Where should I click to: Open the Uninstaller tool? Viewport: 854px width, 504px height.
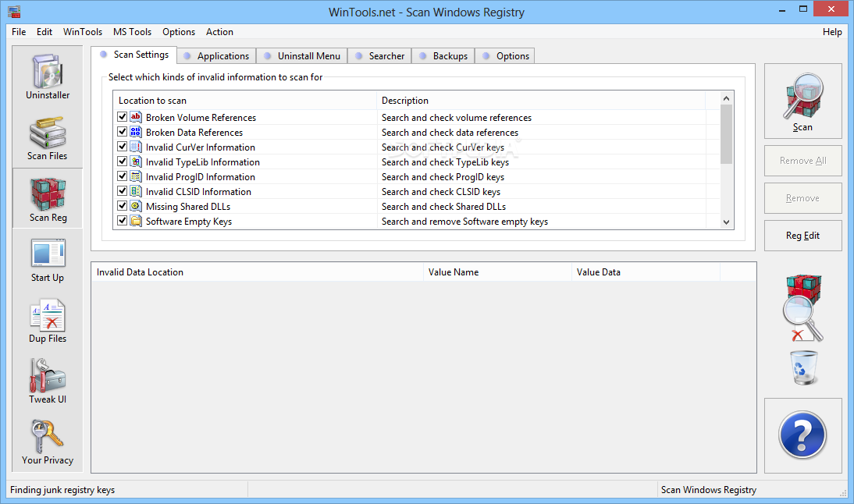pyautogui.click(x=48, y=76)
